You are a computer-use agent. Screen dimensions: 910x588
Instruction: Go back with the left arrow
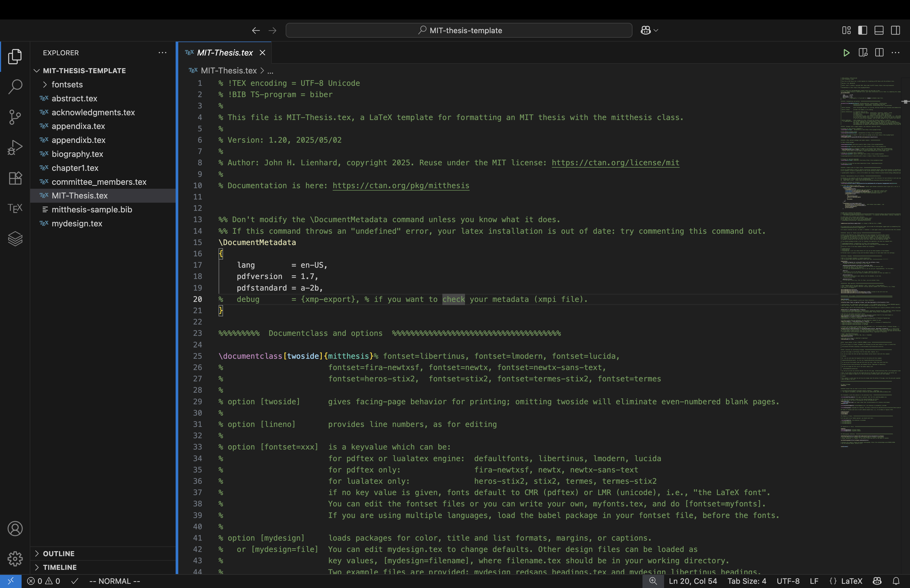[256, 30]
